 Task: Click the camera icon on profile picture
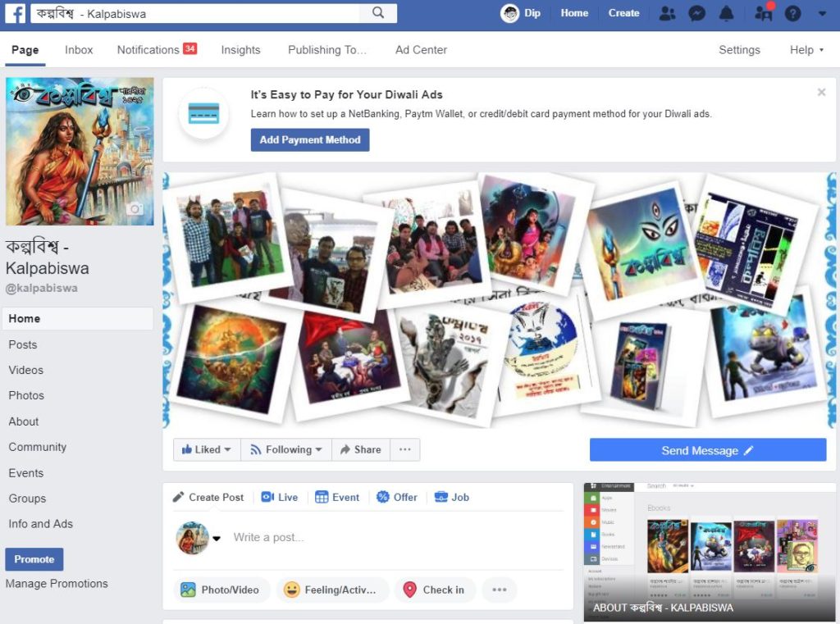pyautogui.click(x=135, y=209)
